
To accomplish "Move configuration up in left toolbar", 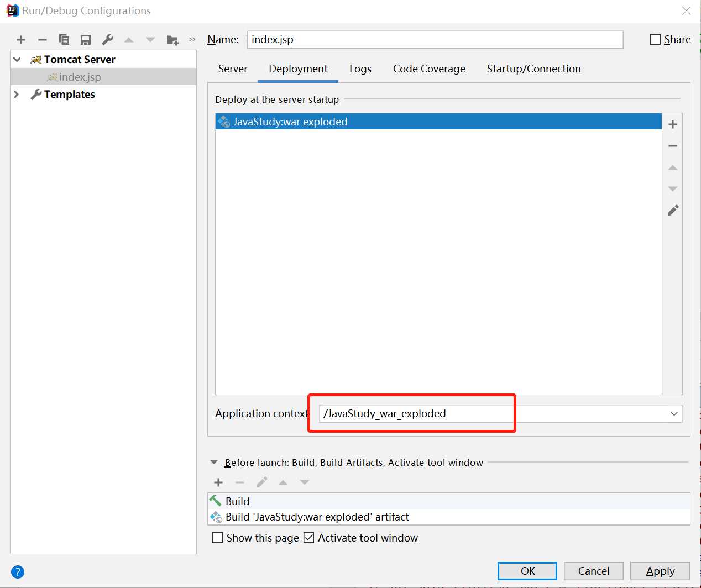I will pos(129,40).
